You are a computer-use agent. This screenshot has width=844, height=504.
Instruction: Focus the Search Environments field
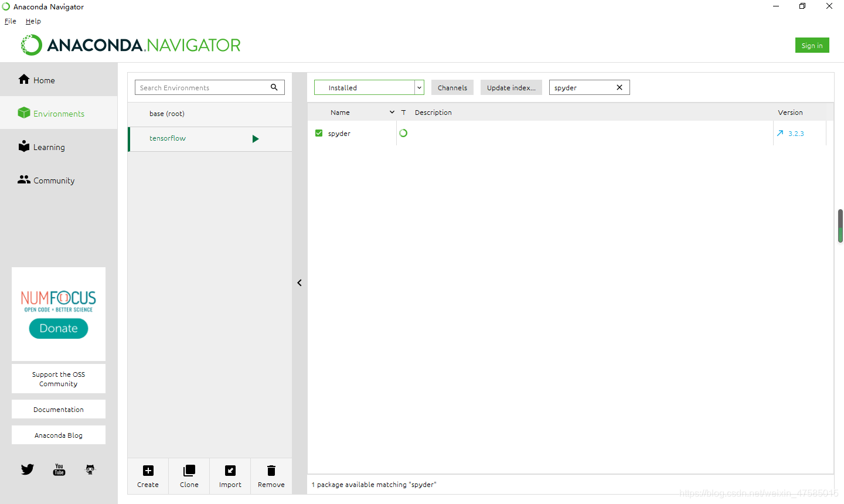click(209, 87)
